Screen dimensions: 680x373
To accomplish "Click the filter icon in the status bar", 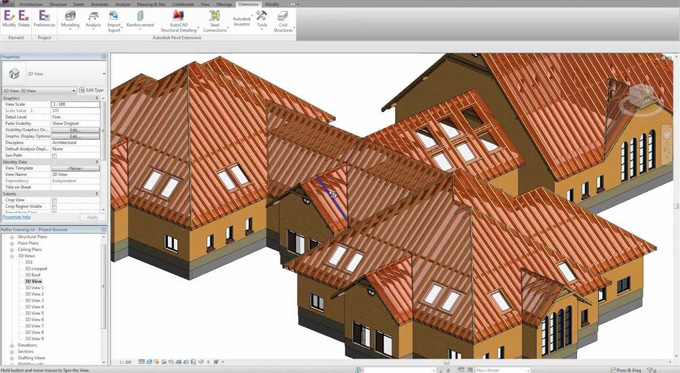I will [651, 370].
